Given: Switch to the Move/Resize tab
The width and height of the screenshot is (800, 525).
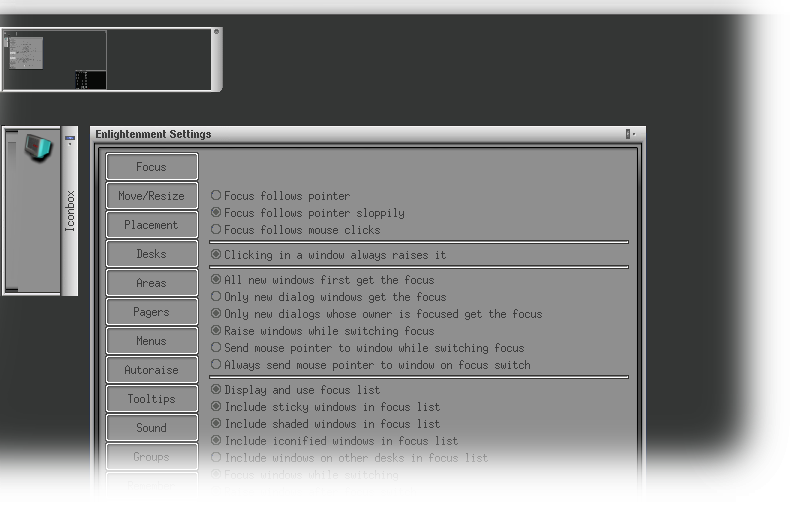Looking at the screenshot, I should (152, 196).
